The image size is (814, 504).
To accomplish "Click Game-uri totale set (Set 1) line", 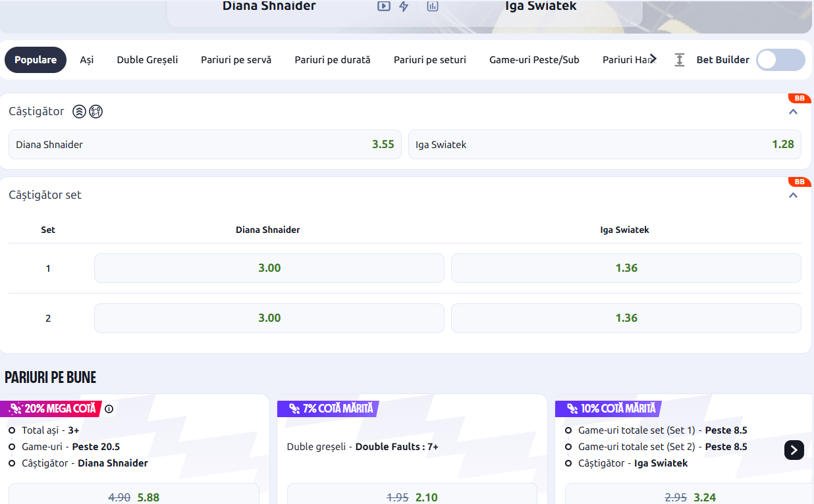I will (663, 430).
